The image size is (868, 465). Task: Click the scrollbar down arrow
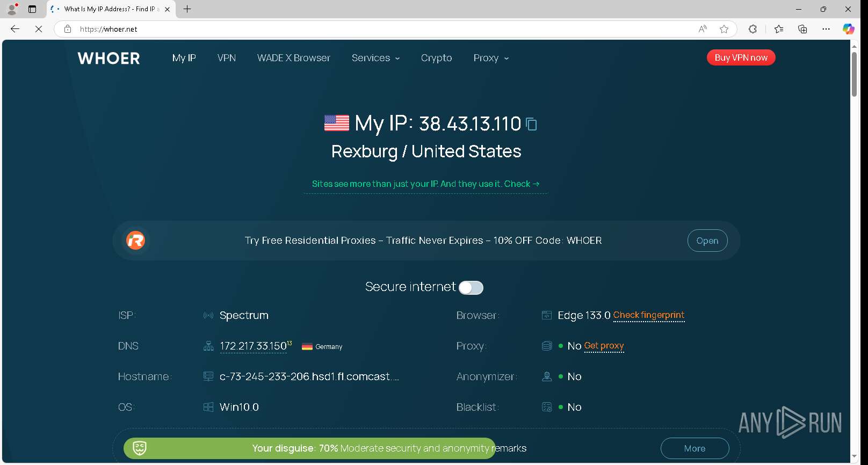854,457
